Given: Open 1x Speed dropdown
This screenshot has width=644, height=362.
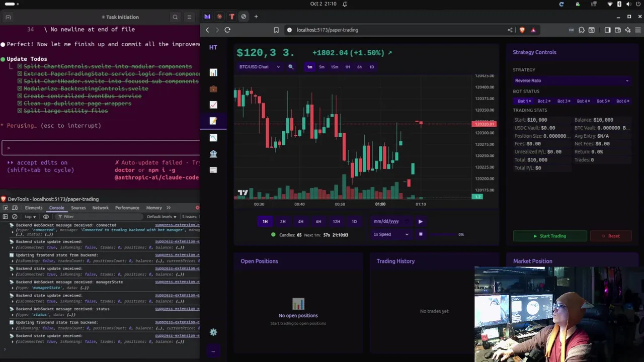Looking at the screenshot, I should coord(391,234).
